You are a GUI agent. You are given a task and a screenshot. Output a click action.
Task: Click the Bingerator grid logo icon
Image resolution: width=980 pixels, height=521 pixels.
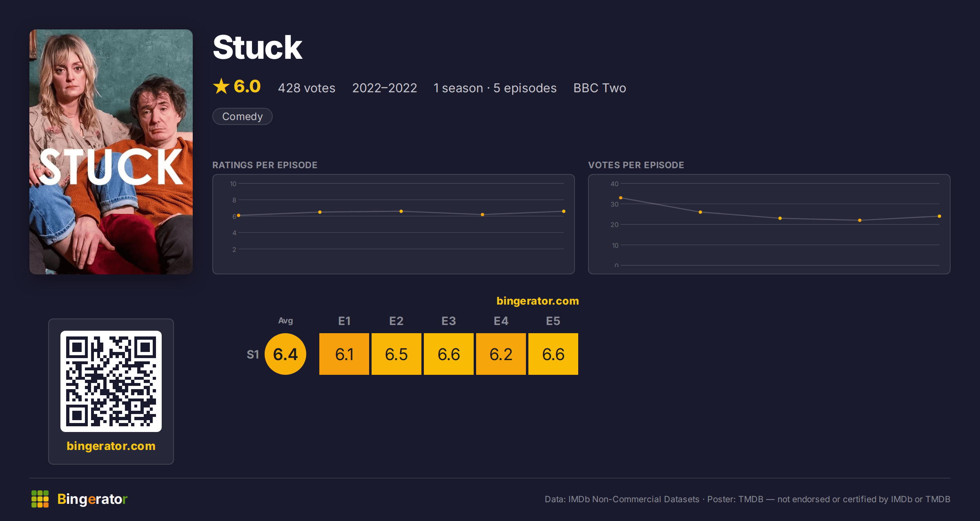(40, 499)
